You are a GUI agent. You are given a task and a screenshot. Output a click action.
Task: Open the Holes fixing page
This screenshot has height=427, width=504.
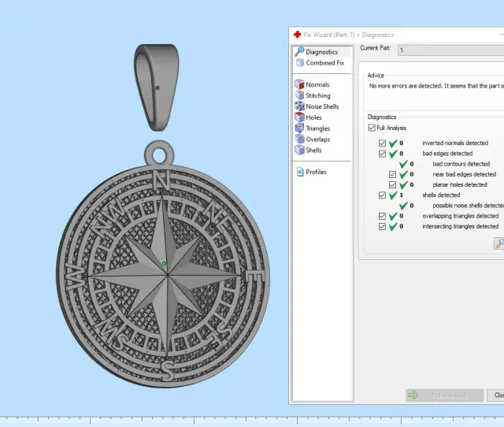tap(313, 117)
